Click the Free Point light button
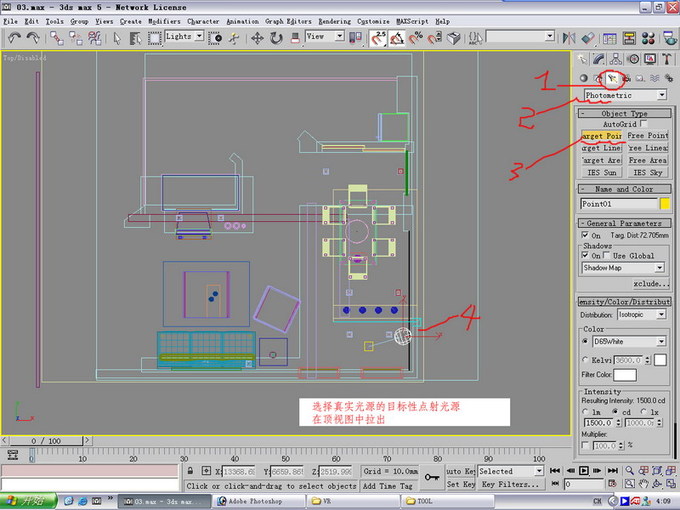680x510 pixels. coord(648,135)
